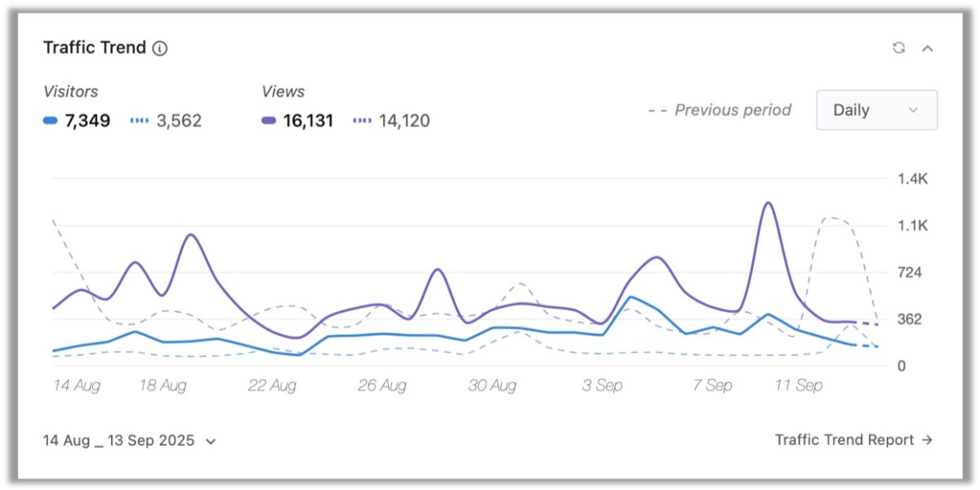This screenshot has height=490, width=980.
Task: Open the Daily interval dropdown
Action: pos(876,110)
